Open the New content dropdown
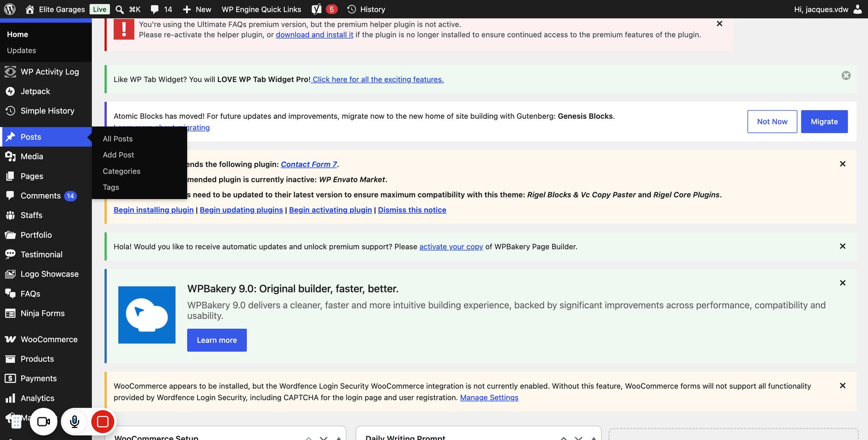The height and width of the screenshot is (440, 868). pos(197,9)
